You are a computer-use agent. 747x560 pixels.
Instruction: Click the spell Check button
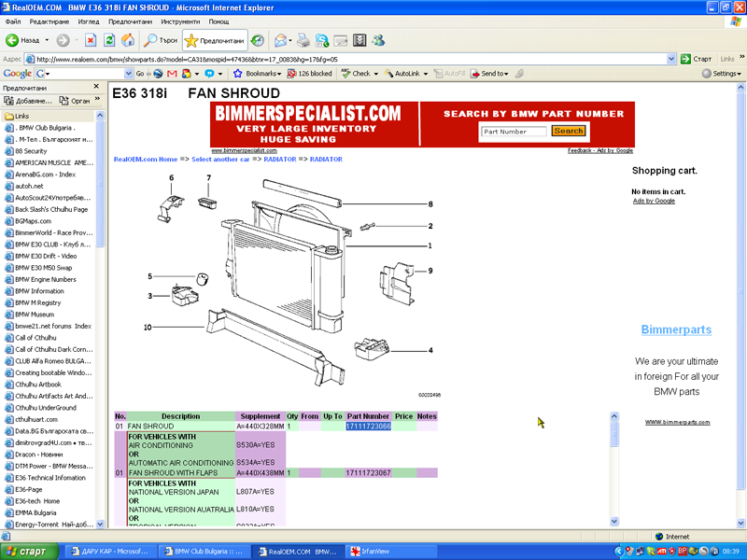coord(357,74)
